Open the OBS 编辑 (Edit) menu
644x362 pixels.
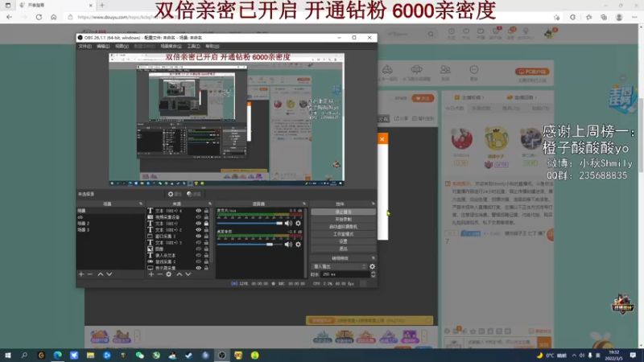point(103,47)
